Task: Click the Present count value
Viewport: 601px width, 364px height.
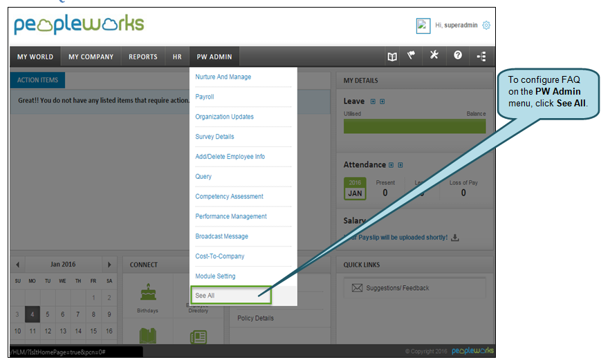Action: tap(385, 193)
